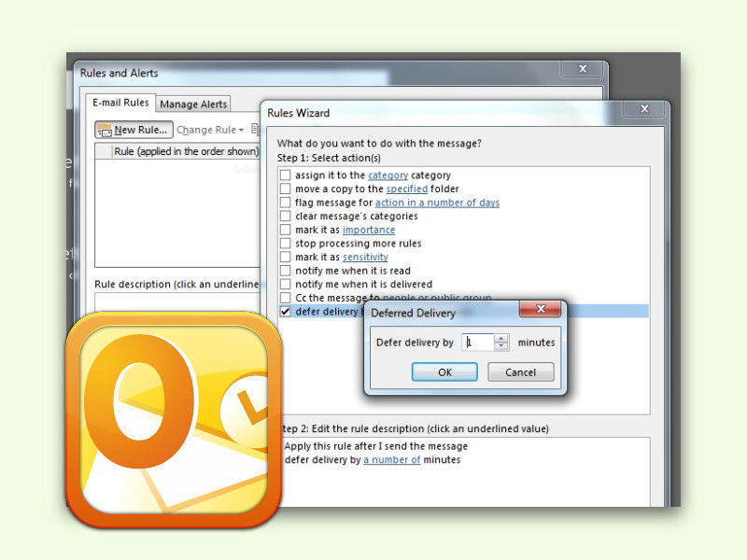Tick the 'flag message for action' checkbox

[x=285, y=203]
